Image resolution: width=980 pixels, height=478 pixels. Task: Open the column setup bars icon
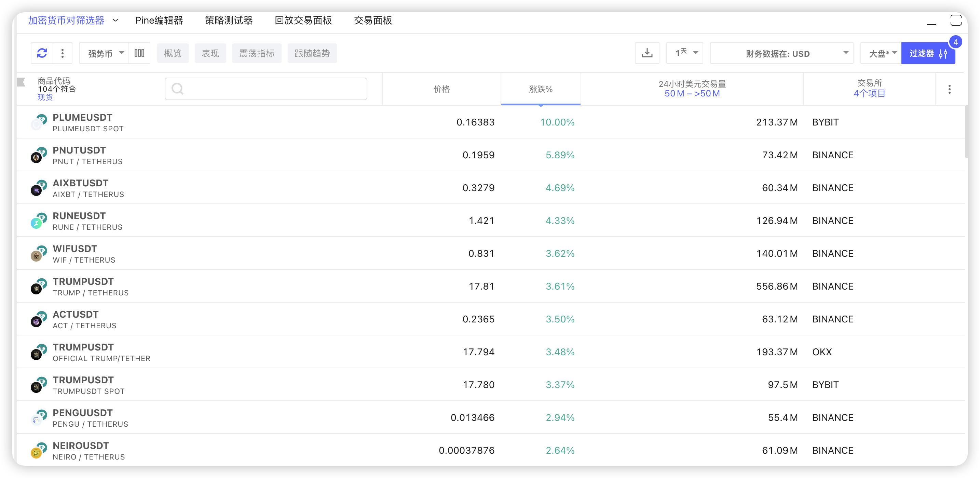(x=139, y=53)
